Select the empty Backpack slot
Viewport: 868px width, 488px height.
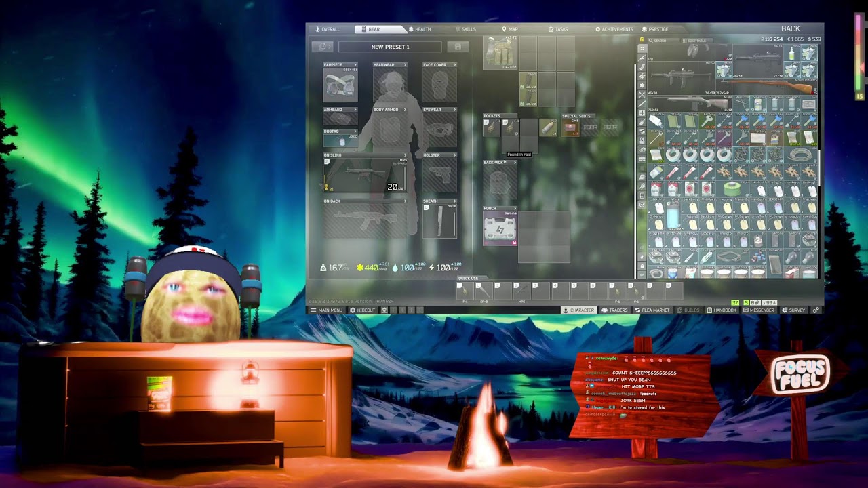click(500, 183)
